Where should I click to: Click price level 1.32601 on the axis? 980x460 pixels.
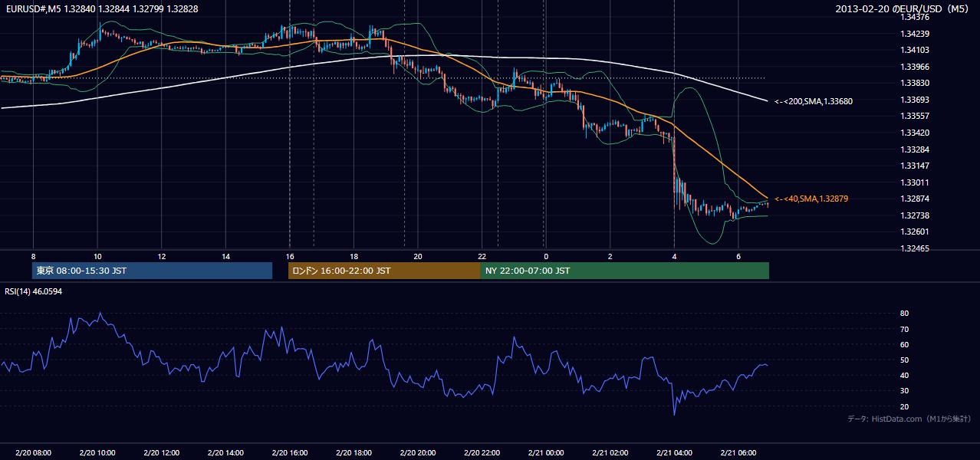(x=915, y=232)
